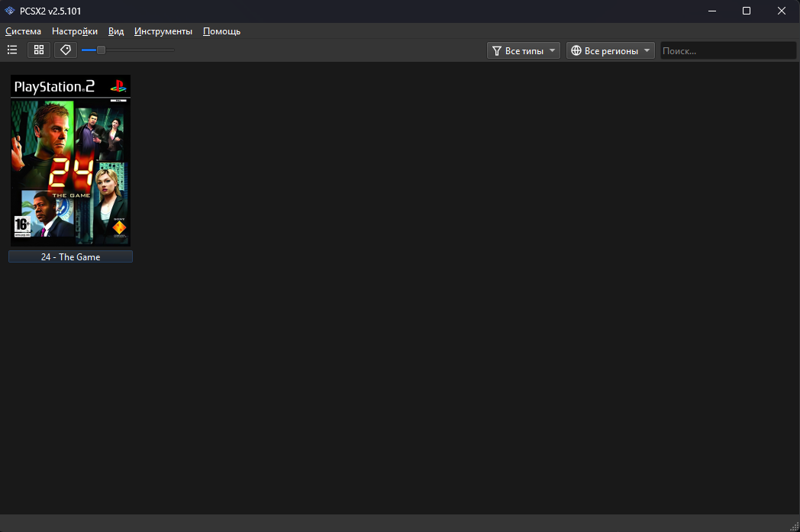Image resolution: width=800 pixels, height=532 pixels.
Task: Click the 24 - The Game title label
Action: point(70,256)
